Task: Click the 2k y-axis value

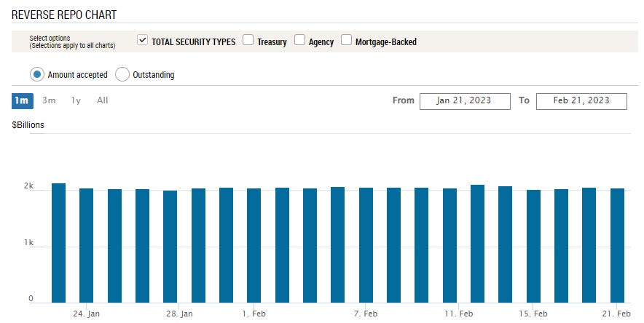Action: [x=28, y=186]
